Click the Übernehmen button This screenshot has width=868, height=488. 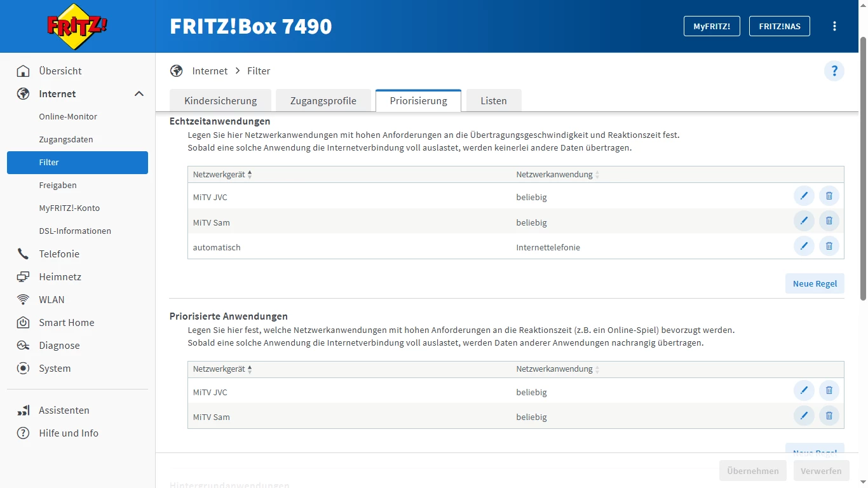click(753, 471)
